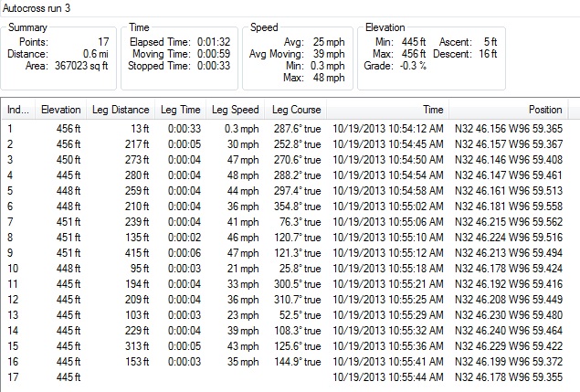The height and width of the screenshot is (392, 580).
Task: Click the Time column header
Action: 387,110
